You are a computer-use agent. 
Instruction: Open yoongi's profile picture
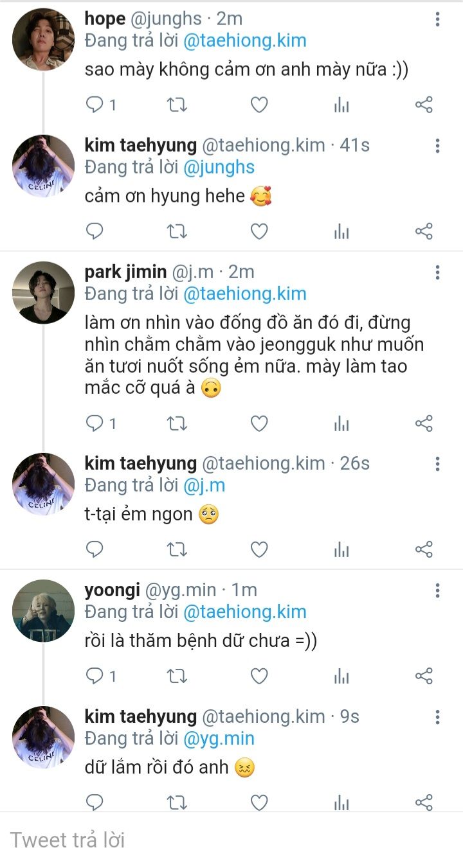click(x=43, y=610)
